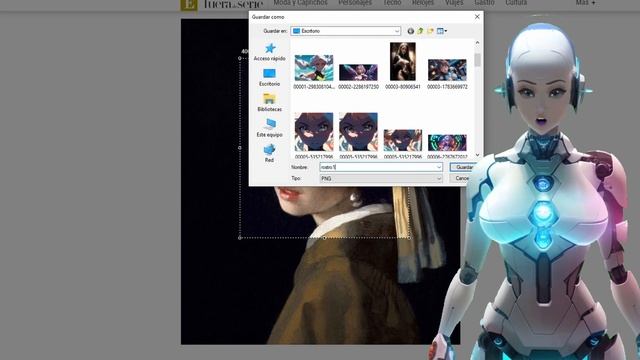Image resolution: width=640 pixels, height=360 pixels.
Task: Go back to last visited folder icon
Action: [411, 31]
